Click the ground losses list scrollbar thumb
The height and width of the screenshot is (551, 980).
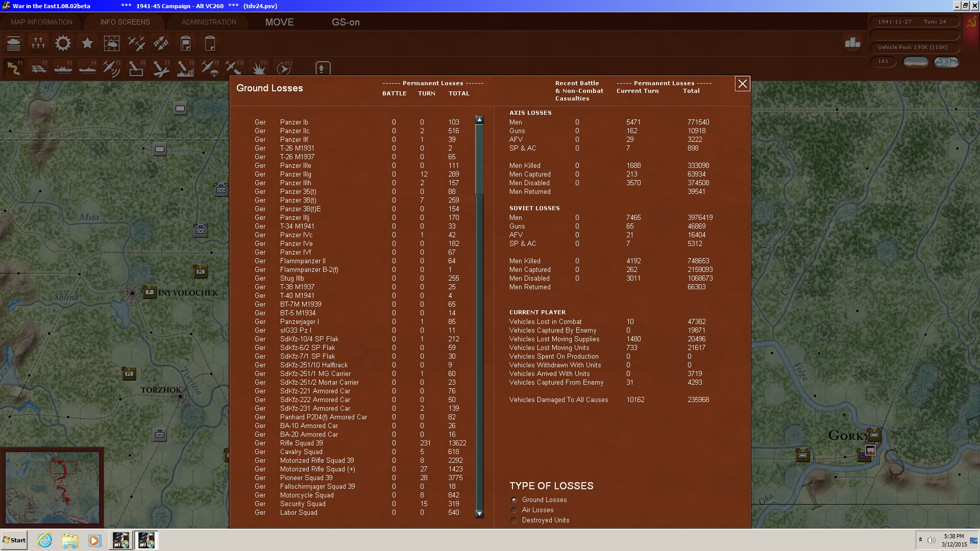coord(479,159)
